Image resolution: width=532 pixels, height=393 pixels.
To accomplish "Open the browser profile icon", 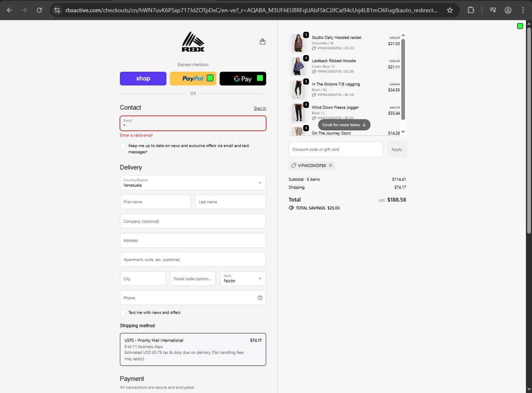I will point(508,10).
